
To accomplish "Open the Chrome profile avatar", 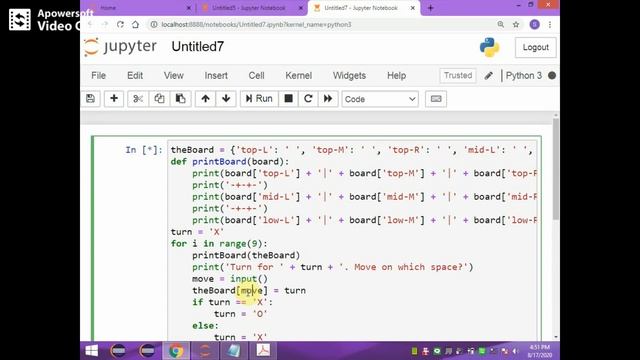I will point(534,24).
